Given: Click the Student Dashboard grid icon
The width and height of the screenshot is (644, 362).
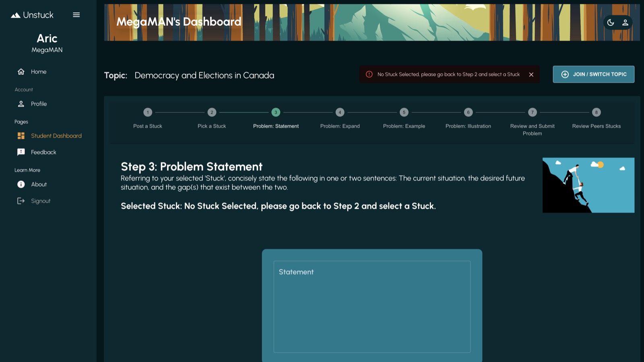Looking at the screenshot, I should pyautogui.click(x=21, y=136).
